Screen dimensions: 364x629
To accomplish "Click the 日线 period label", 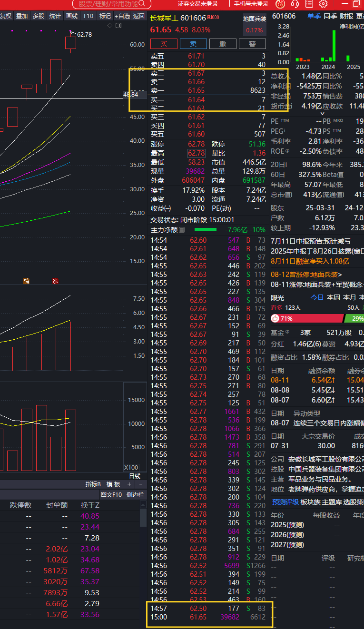I will coord(135,476).
